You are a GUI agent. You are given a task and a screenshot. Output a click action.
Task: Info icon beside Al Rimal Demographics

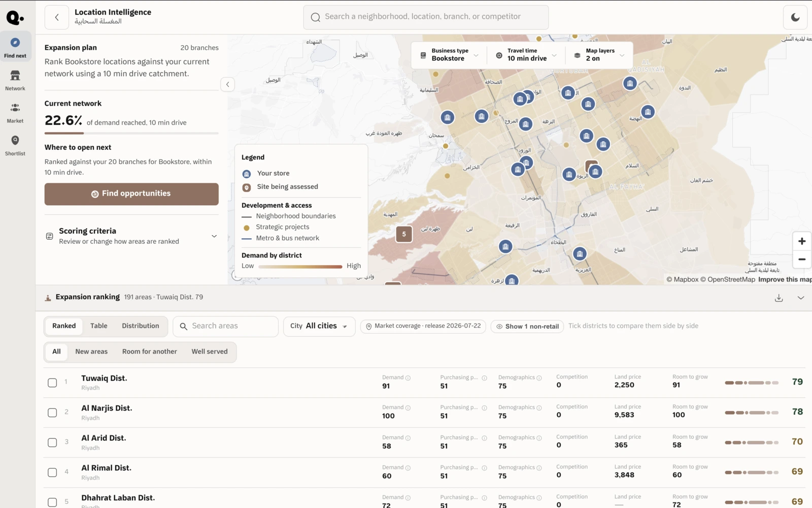click(539, 468)
